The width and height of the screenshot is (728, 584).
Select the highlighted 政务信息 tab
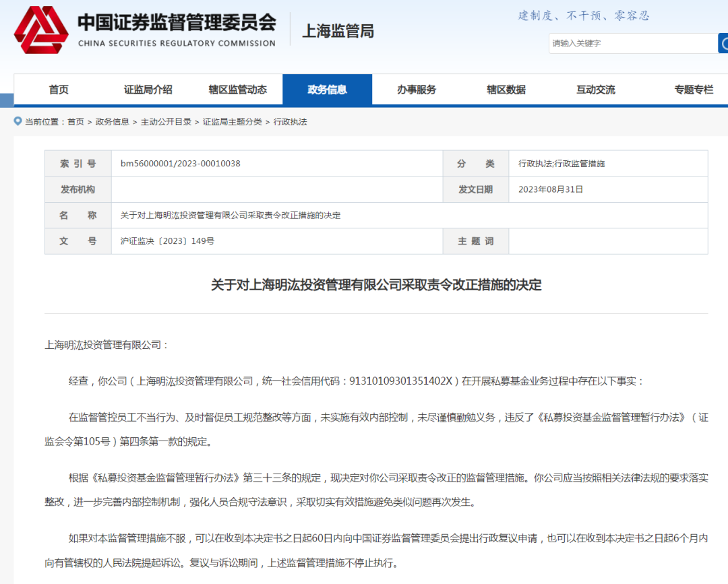(x=328, y=89)
